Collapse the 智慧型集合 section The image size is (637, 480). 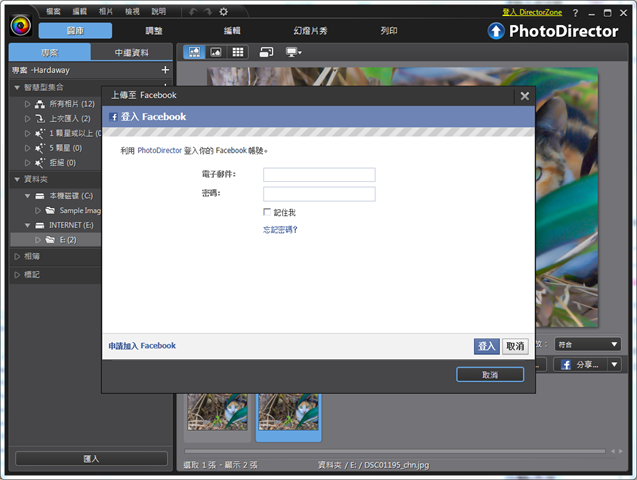click(x=17, y=87)
